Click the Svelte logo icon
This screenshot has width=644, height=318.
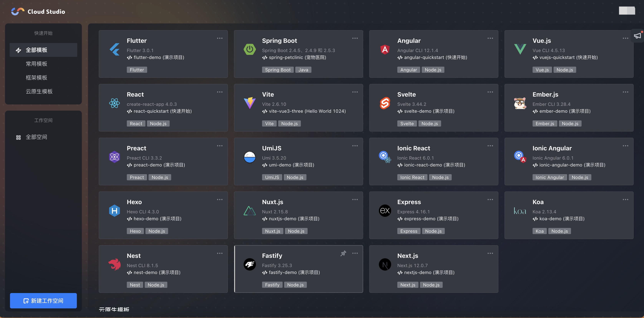click(x=385, y=103)
